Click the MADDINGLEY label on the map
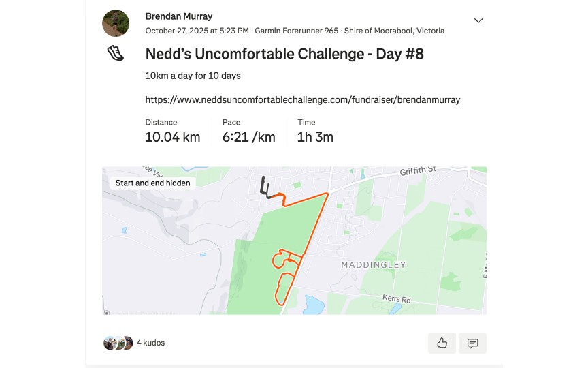588x368 pixels. click(x=374, y=264)
